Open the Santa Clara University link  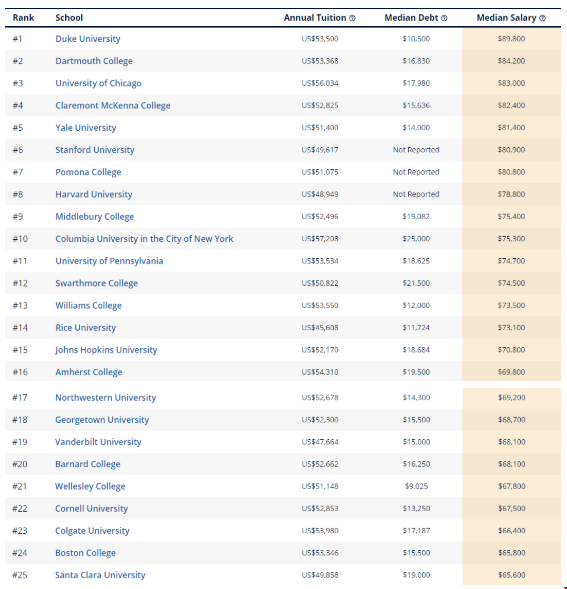100,575
